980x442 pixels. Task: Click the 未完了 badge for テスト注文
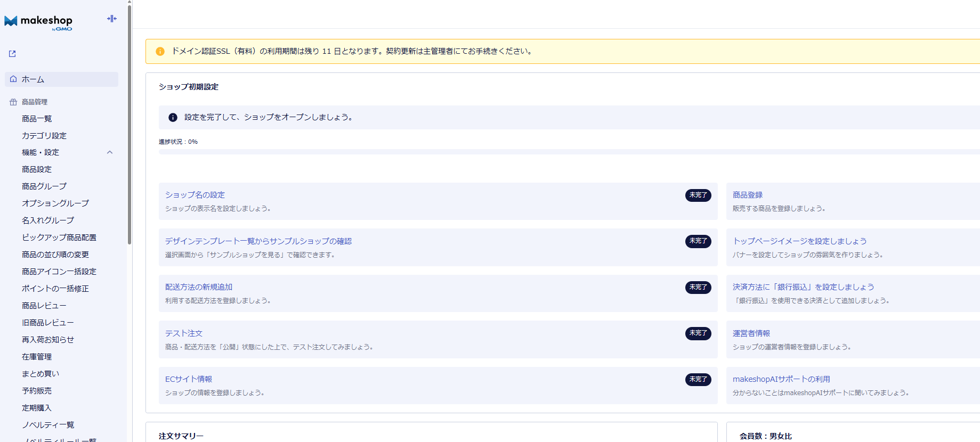[698, 333]
